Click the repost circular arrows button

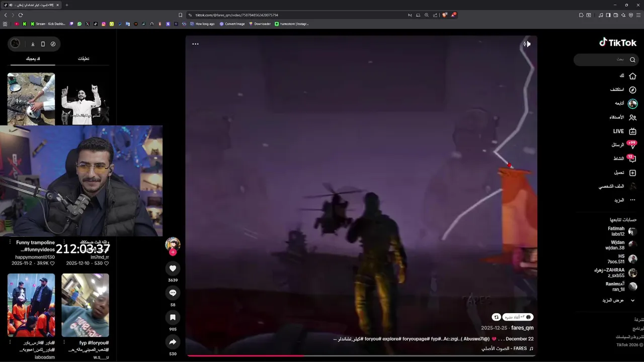tap(497, 317)
